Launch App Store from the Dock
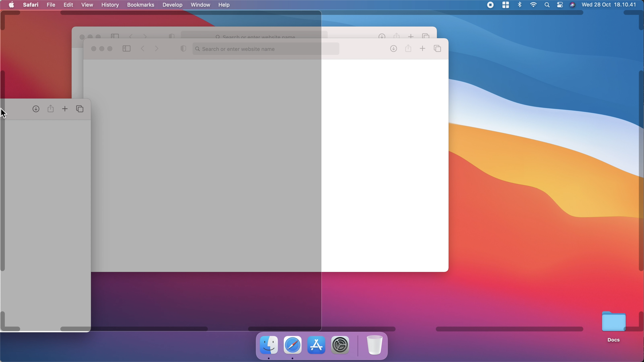The height and width of the screenshot is (362, 644). [316, 345]
